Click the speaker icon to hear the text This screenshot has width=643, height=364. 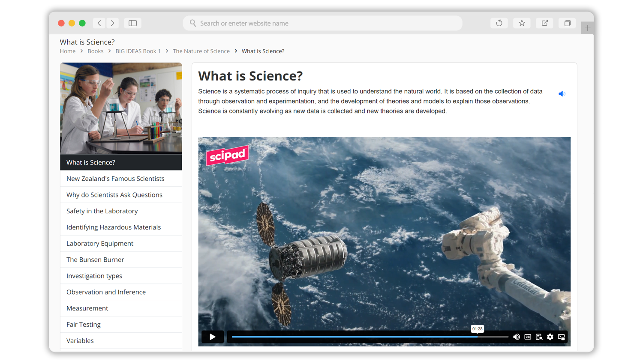click(562, 93)
